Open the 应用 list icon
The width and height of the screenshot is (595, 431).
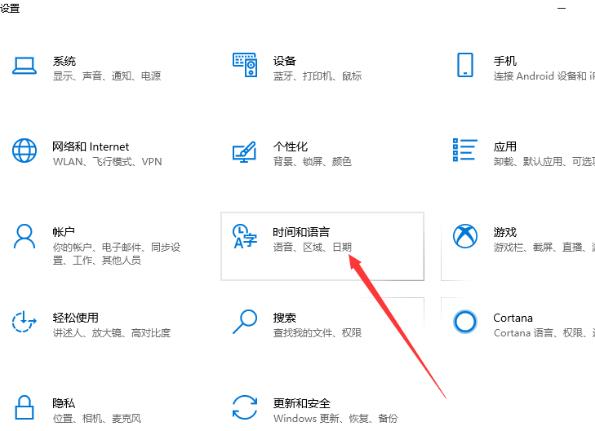(465, 150)
